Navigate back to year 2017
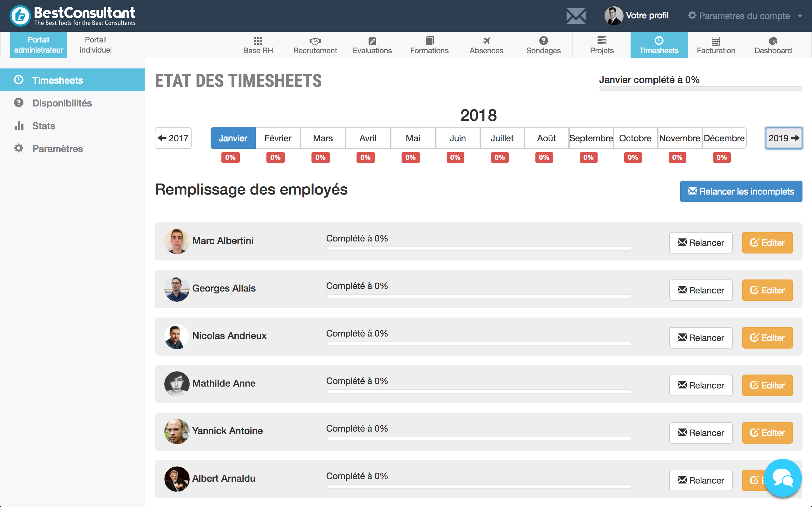 [174, 138]
